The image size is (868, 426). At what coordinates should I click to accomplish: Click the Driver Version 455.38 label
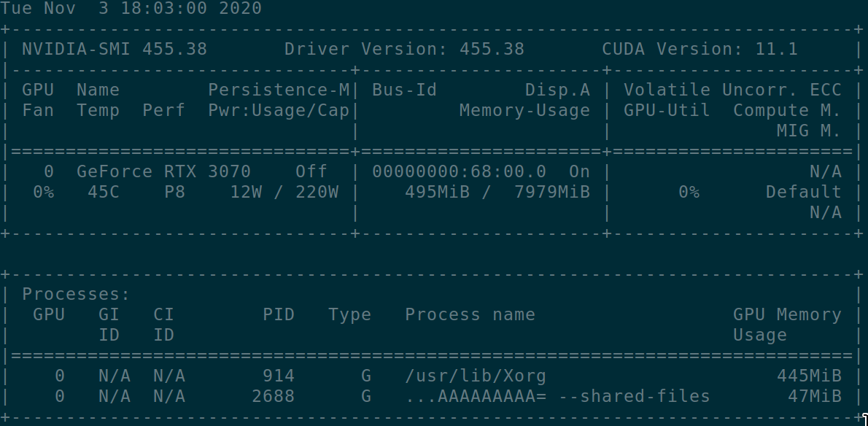[404, 50]
